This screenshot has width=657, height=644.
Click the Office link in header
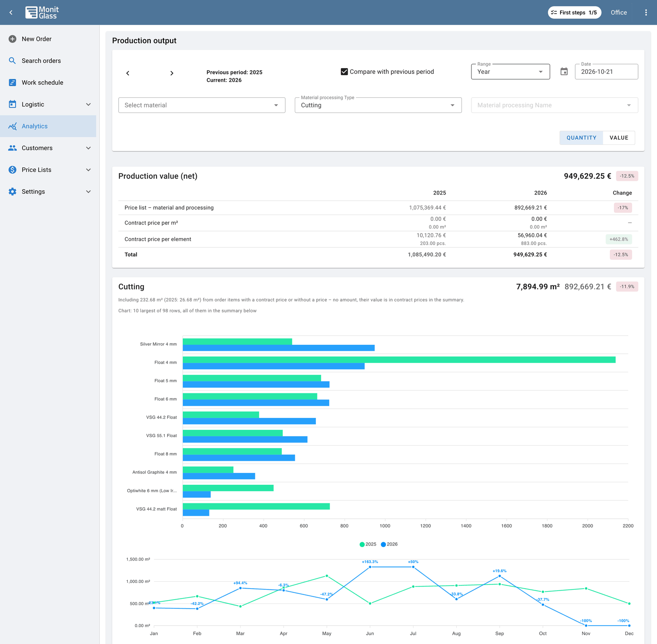pyautogui.click(x=619, y=12)
